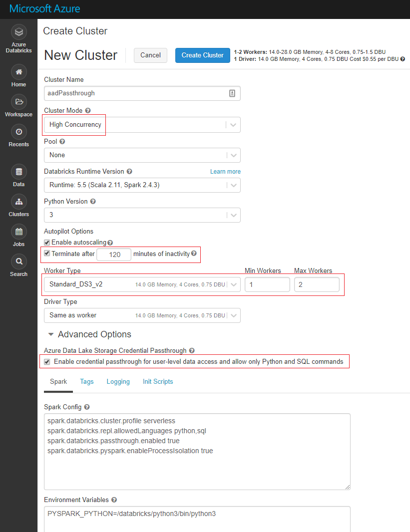Switch to the Logging tab
The width and height of the screenshot is (410, 532).
coord(118,382)
